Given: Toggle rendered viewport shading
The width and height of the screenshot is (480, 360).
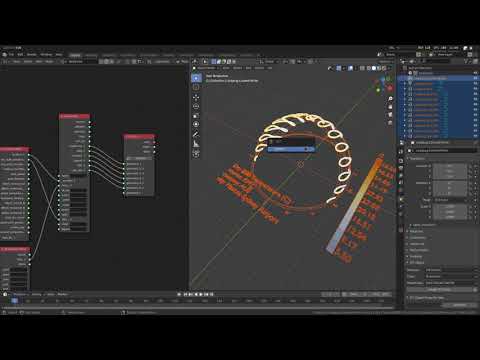Looking at the screenshot, I should pyautogui.click(x=384, y=68).
